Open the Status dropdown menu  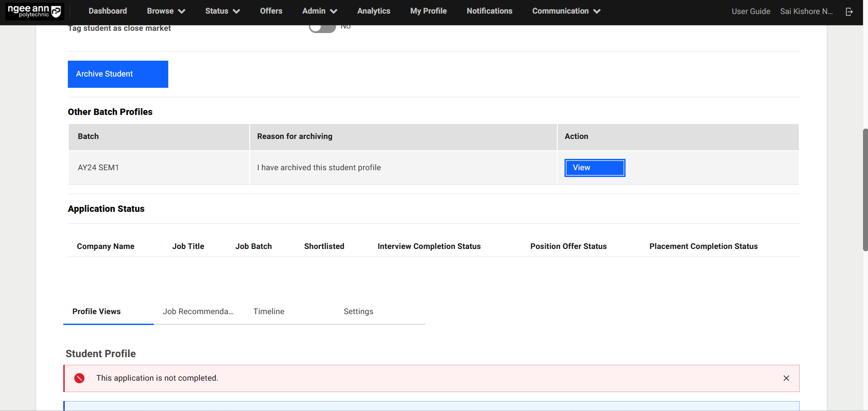222,11
